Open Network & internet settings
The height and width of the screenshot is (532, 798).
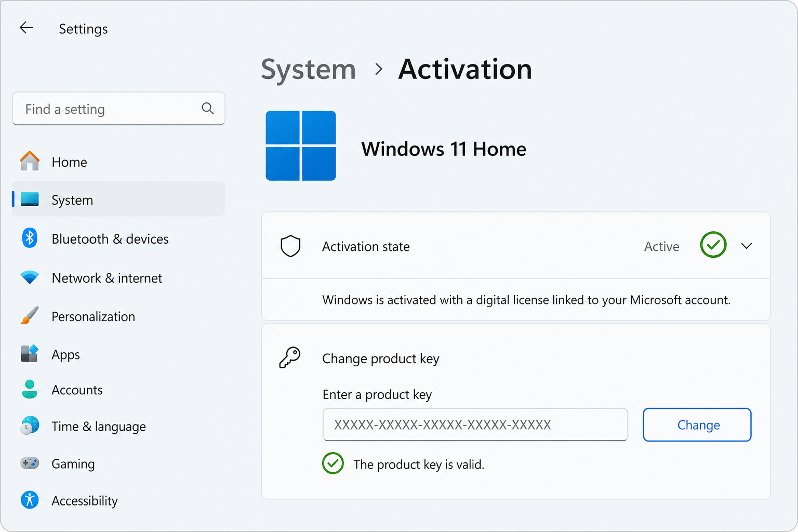click(118, 277)
